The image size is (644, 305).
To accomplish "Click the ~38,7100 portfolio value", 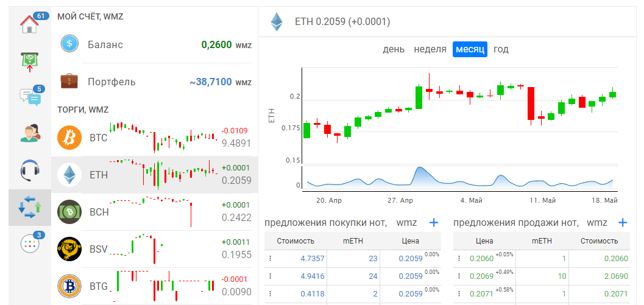I will 210,82.
